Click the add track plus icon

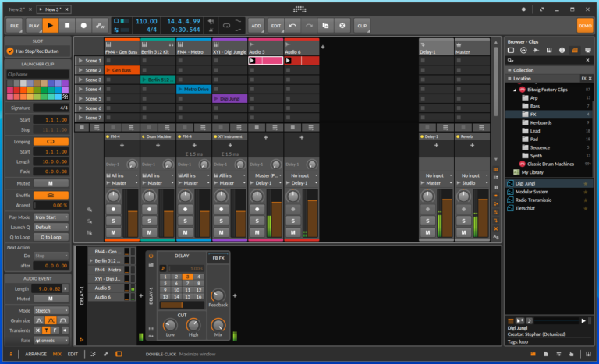coord(322,47)
